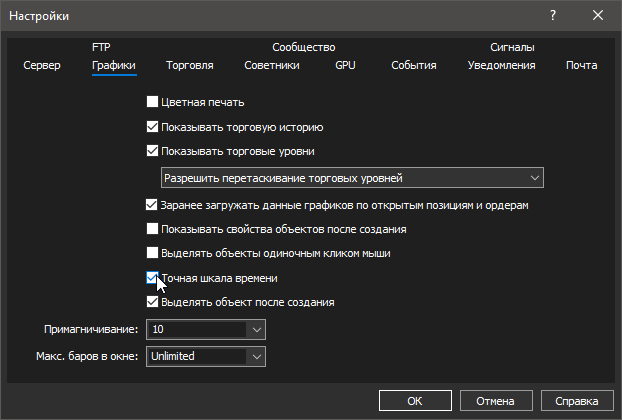622x420 pixels.
Task: Uncheck Выделять объект после создания
Action: tap(153, 302)
